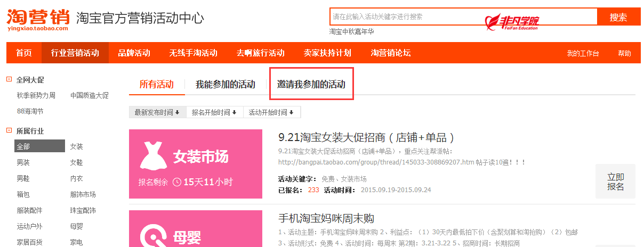644x247 pixels.
Task: Filter by 女装 industry
Action: (x=77, y=146)
